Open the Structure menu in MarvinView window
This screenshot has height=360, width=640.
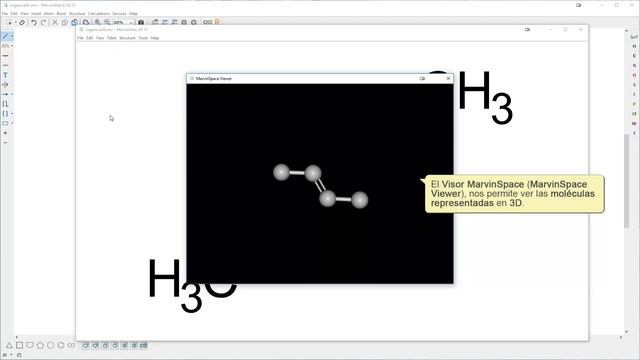(127, 38)
